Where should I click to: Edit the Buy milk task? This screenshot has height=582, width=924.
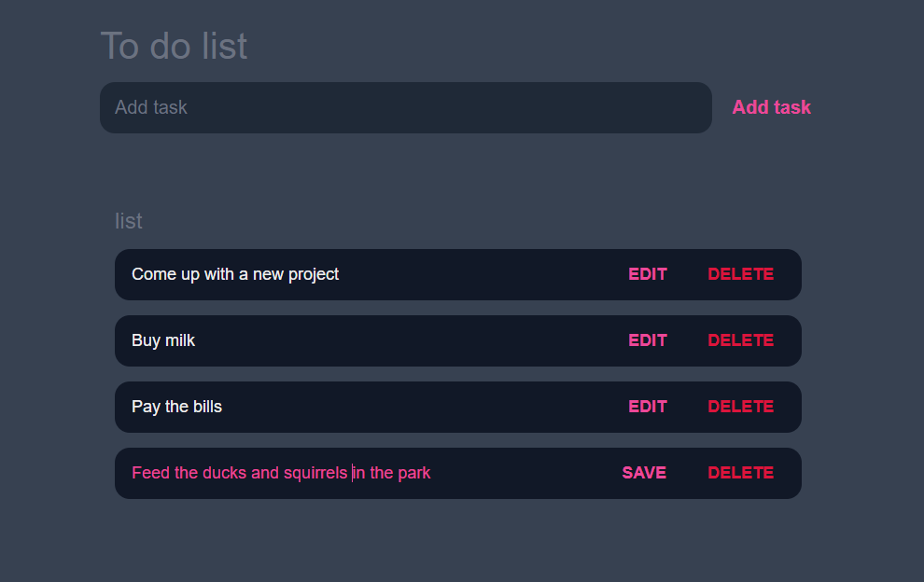pos(648,340)
